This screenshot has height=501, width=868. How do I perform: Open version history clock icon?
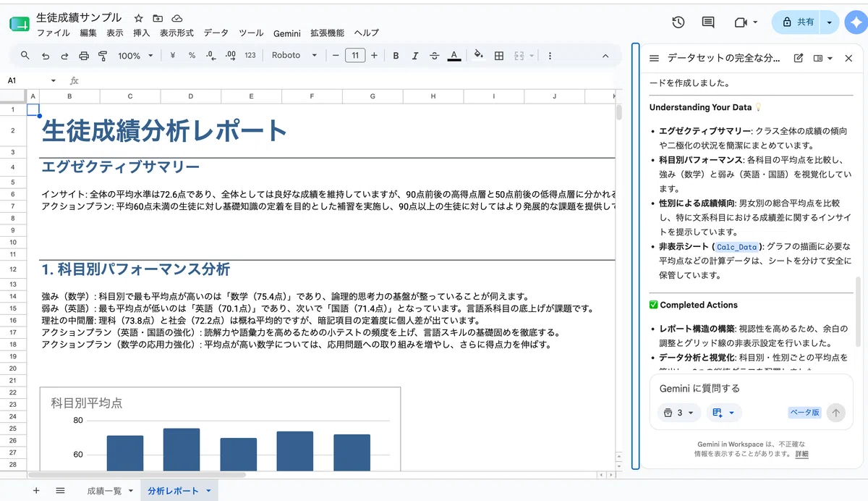[678, 22]
